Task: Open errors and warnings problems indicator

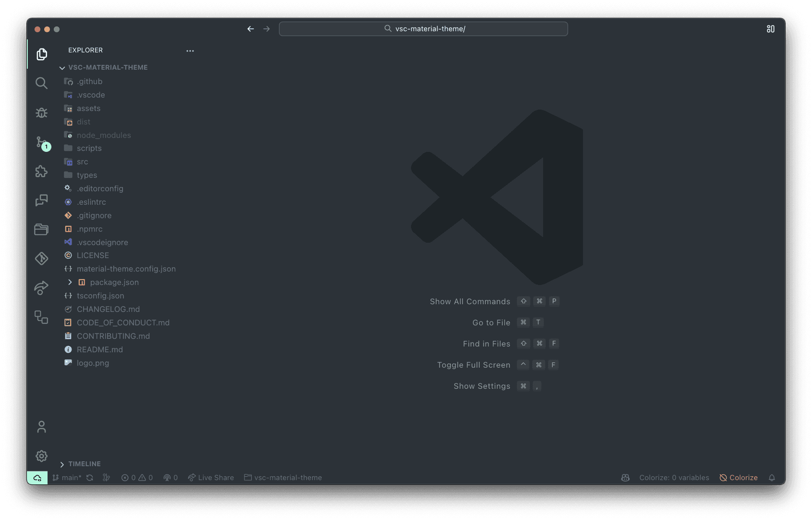Action: tap(137, 478)
